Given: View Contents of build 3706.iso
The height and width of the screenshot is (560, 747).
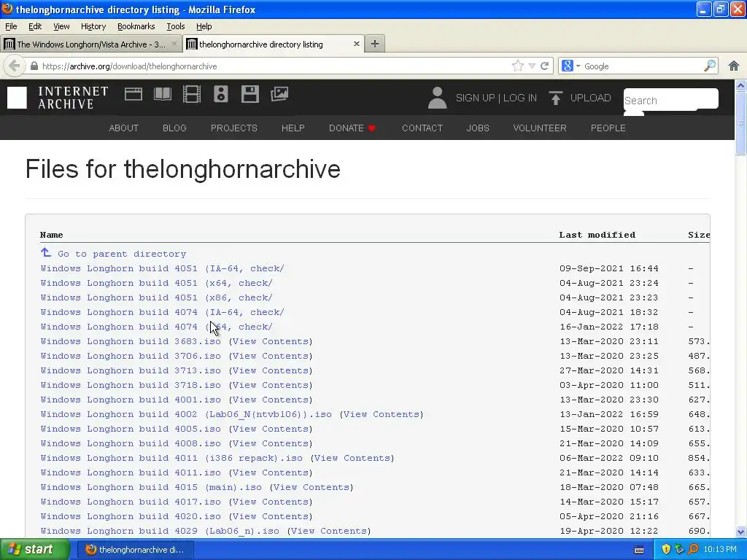Looking at the screenshot, I should coord(271,356).
